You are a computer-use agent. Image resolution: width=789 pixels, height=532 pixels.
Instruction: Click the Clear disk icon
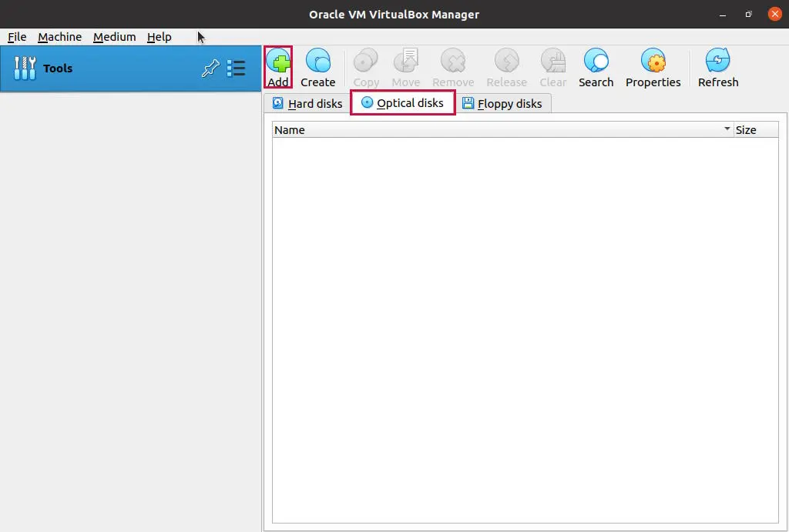[552, 65]
